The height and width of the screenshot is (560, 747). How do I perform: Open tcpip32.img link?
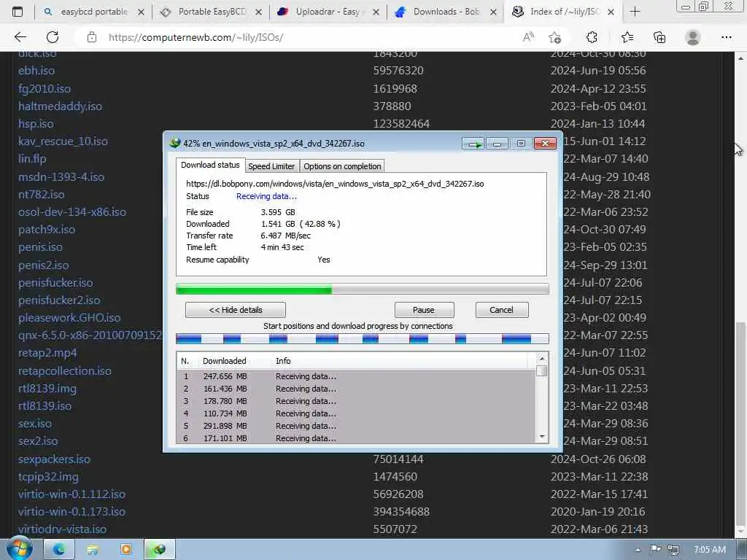coord(48,477)
